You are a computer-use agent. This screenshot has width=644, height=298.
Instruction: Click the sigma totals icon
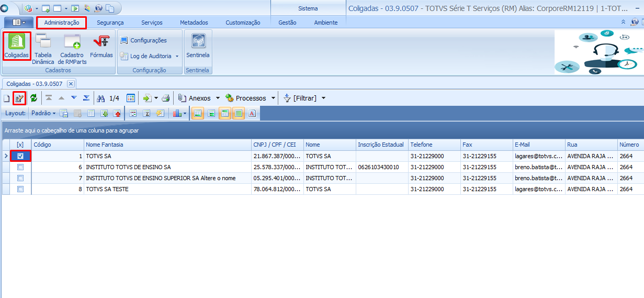tap(146, 113)
